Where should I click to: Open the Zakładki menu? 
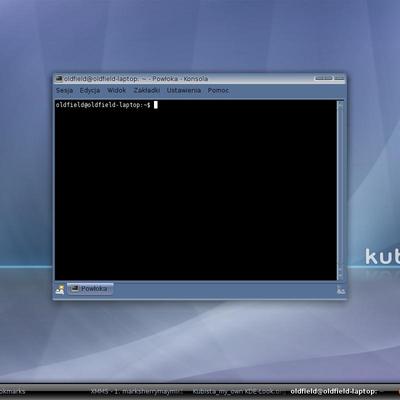point(147,90)
